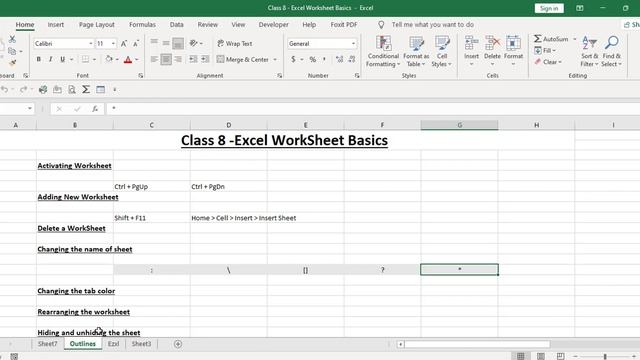Click AutoSum in Editing group
640x360 pixels.
click(x=551, y=39)
